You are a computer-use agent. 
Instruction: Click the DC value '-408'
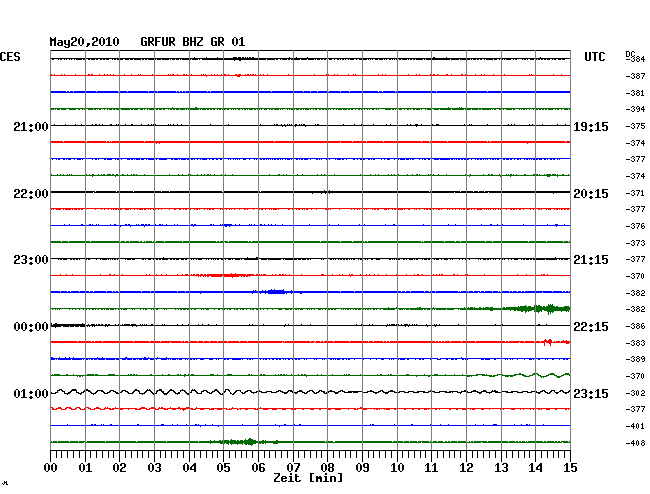(635, 443)
